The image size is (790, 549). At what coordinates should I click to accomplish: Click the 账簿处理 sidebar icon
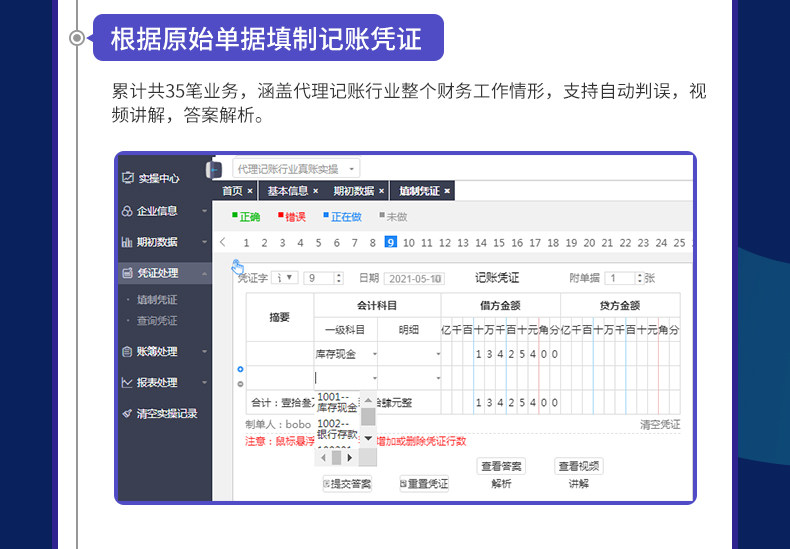(127, 352)
